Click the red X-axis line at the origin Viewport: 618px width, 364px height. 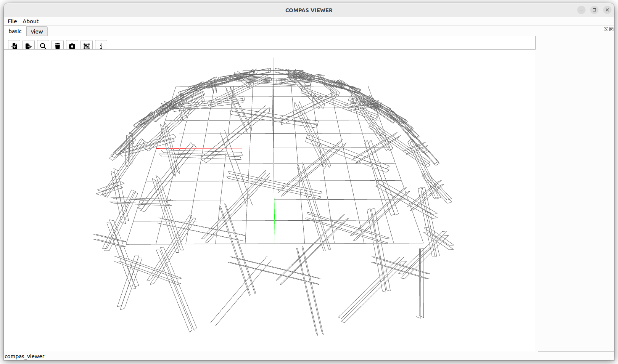click(x=214, y=148)
